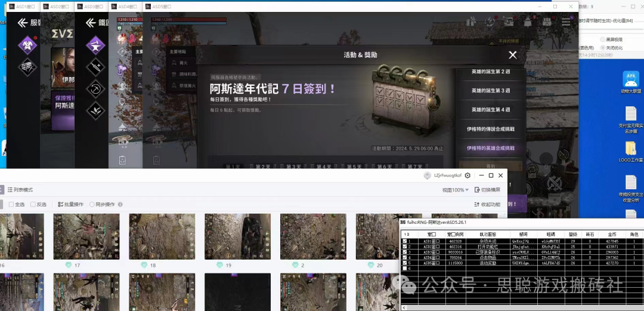
Task: Open emulator thumbnail number 17
Action: click(86, 236)
